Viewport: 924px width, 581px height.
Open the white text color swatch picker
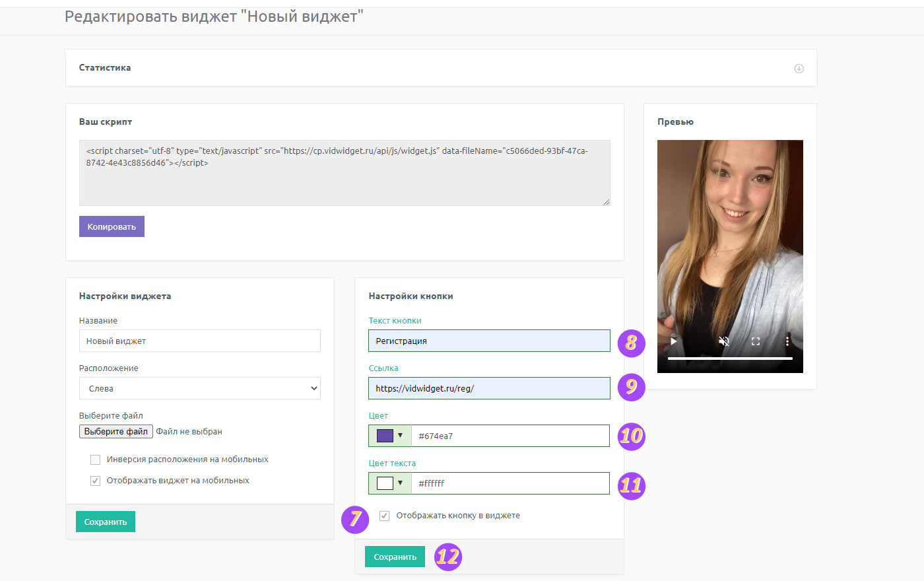point(390,483)
